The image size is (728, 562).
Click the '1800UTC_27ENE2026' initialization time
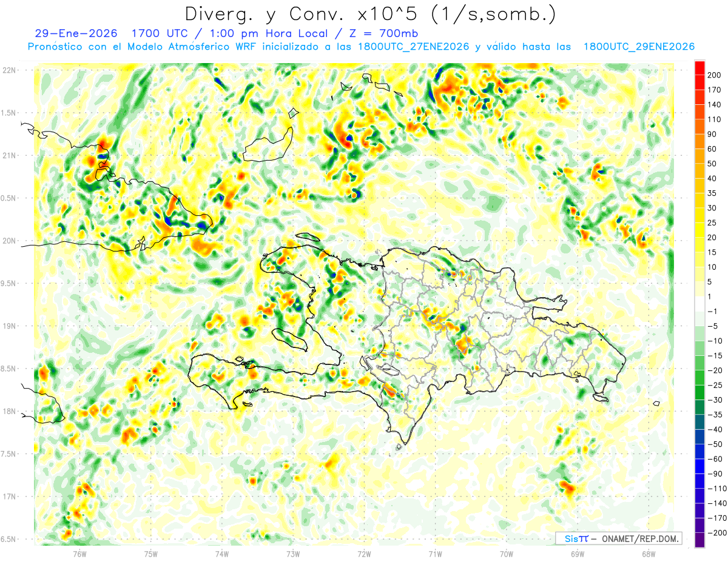tap(414, 47)
